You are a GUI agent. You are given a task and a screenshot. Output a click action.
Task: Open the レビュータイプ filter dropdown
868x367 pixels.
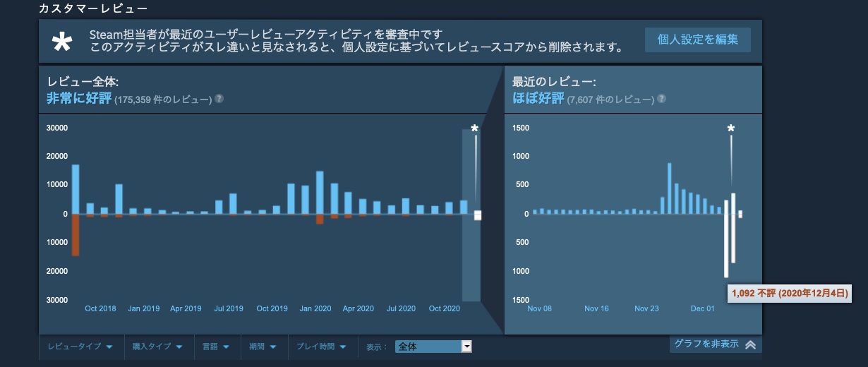(80, 347)
